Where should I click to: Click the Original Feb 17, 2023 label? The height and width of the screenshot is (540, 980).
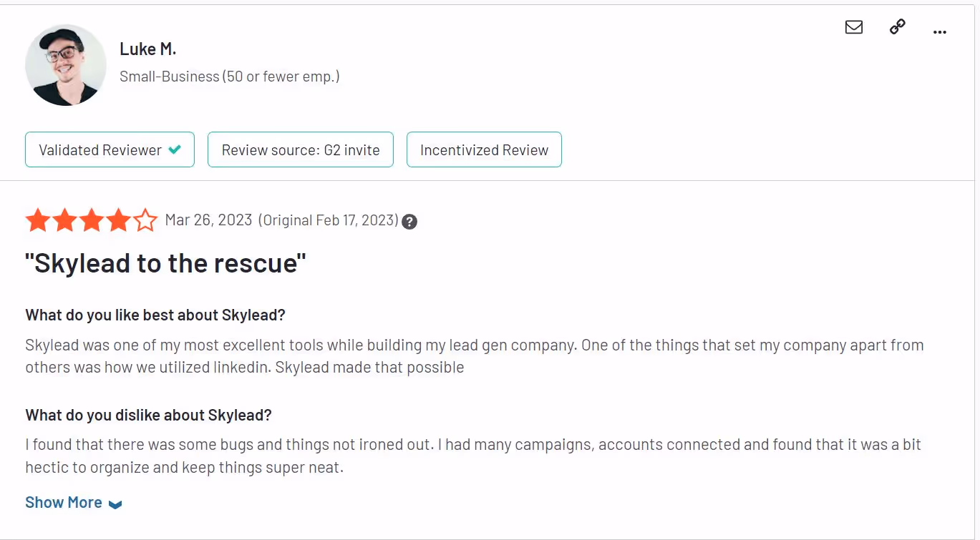(x=329, y=220)
